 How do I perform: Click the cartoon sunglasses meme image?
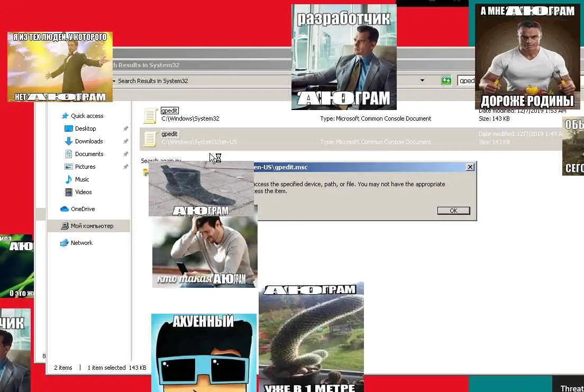[204, 352]
